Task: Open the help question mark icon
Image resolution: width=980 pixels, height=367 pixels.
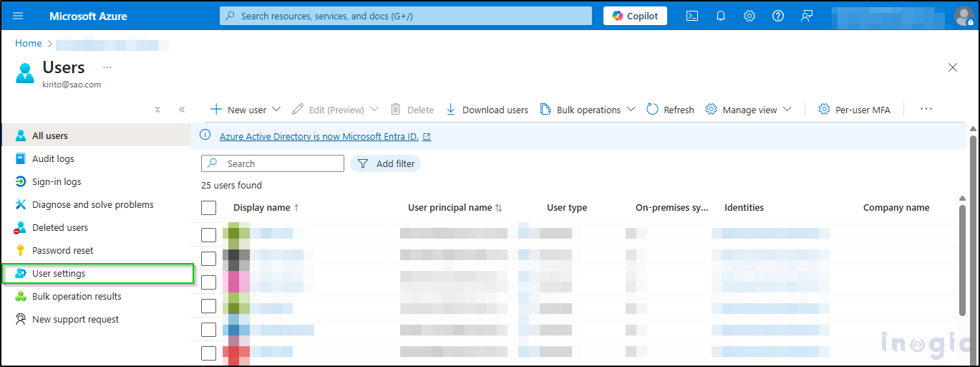Action: click(778, 16)
